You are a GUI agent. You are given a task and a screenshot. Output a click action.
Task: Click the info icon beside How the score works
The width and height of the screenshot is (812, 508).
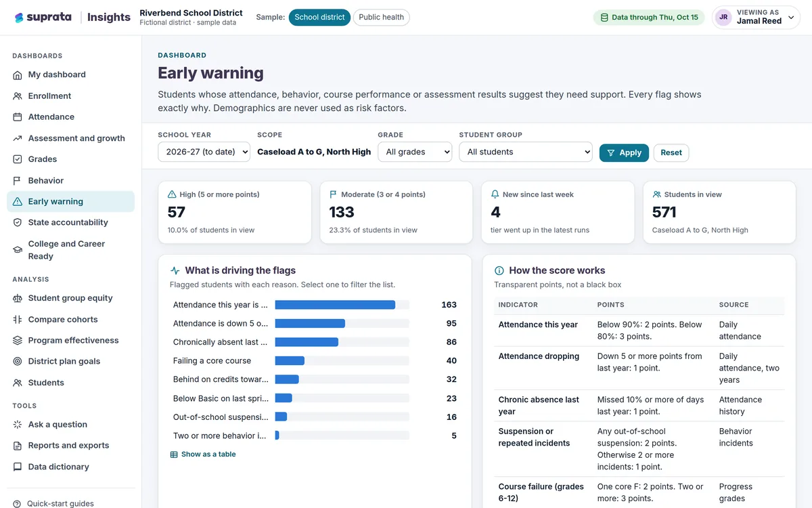click(499, 270)
